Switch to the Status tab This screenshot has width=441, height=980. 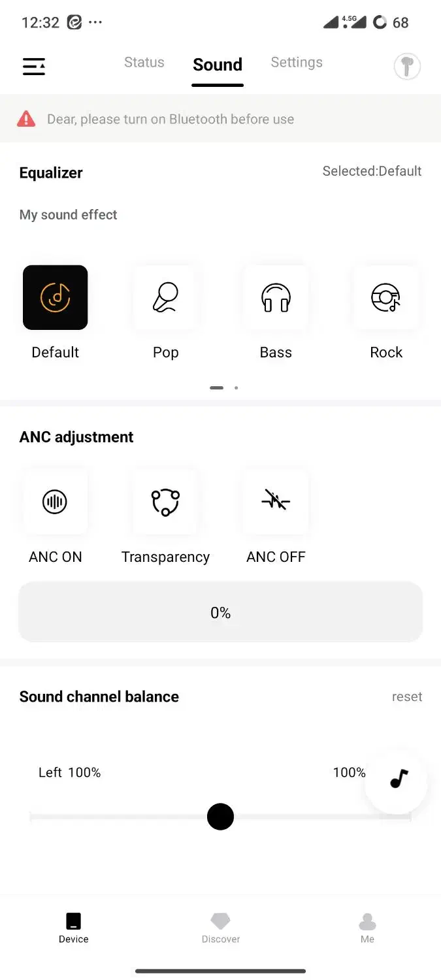pyautogui.click(x=144, y=63)
